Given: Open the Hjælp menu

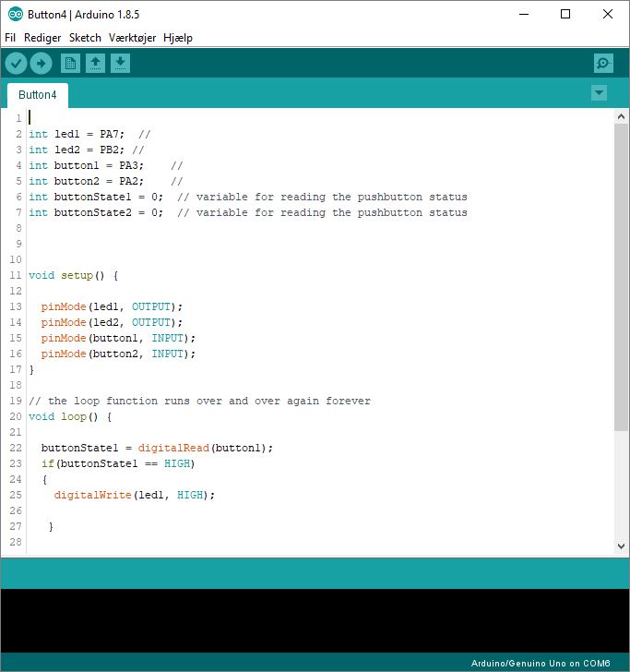Looking at the screenshot, I should [178, 38].
